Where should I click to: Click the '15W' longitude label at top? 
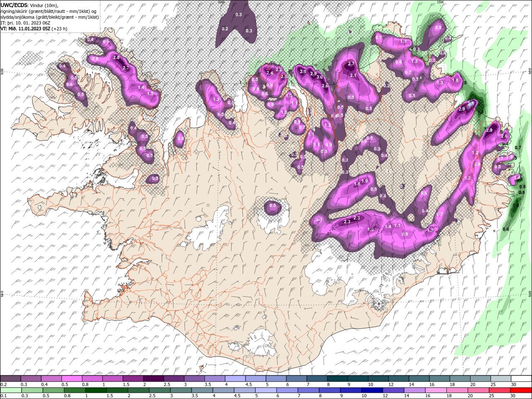pos(440,2)
